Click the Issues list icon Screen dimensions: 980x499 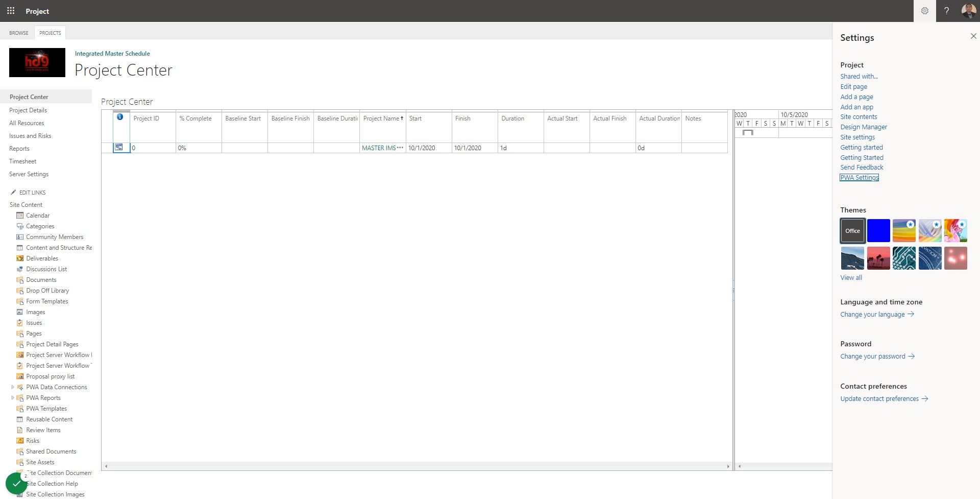tap(20, 323)
